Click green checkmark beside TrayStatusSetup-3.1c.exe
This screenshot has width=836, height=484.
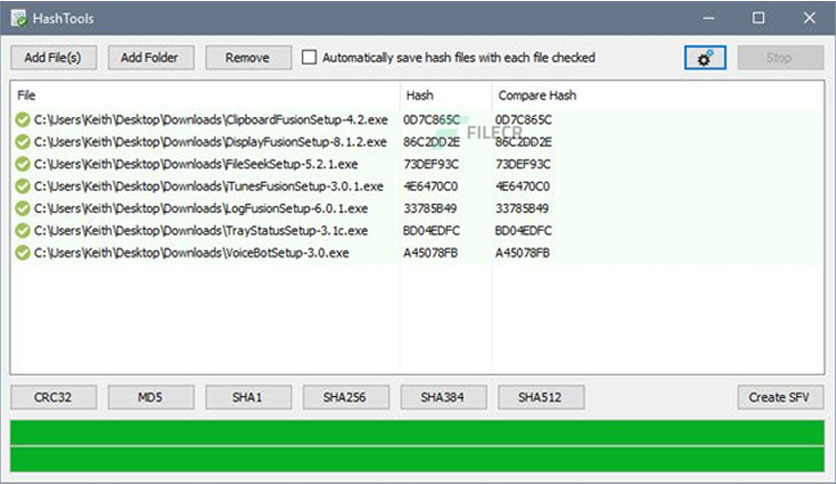click(22, 231)
